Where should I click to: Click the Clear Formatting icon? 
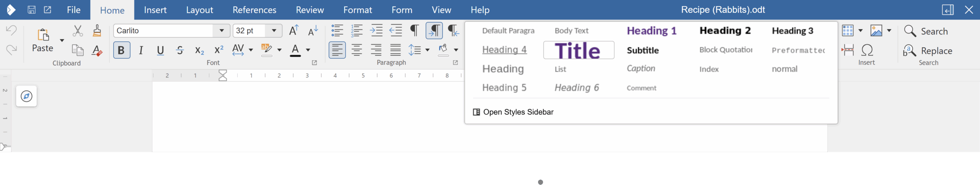[97, 50]
